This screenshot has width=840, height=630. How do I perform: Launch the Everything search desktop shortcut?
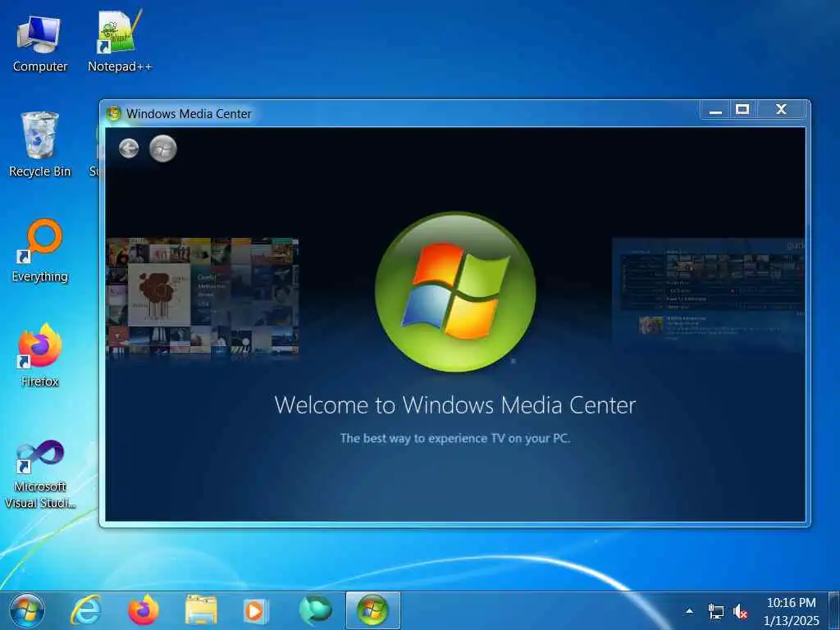[x=39, y=251]
